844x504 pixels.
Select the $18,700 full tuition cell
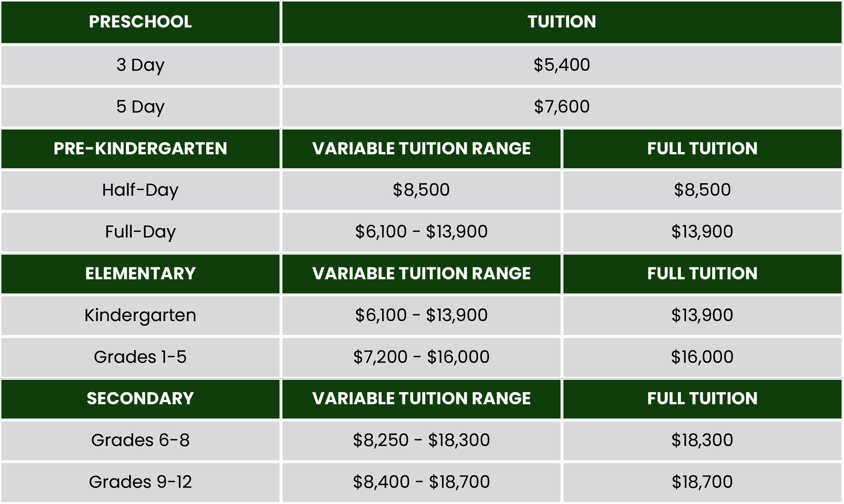pyautogui.click(x=702, y=482)
